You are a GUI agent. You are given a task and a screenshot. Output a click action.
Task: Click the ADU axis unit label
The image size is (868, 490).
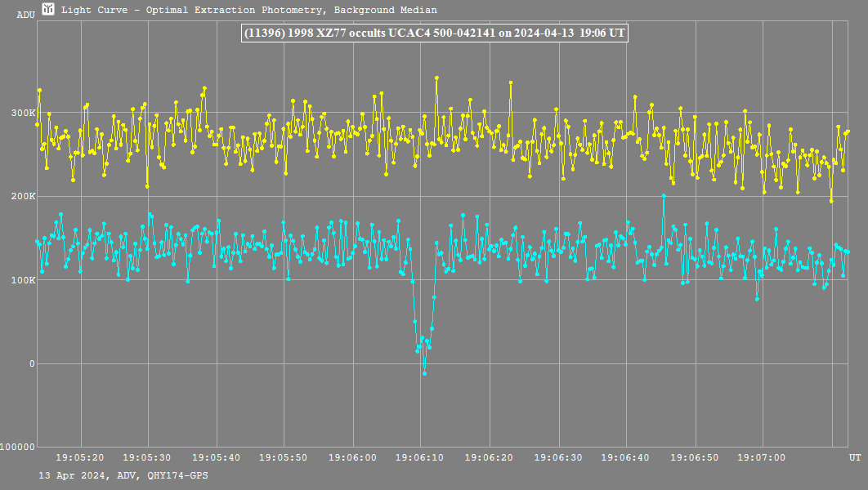(26, 15)
